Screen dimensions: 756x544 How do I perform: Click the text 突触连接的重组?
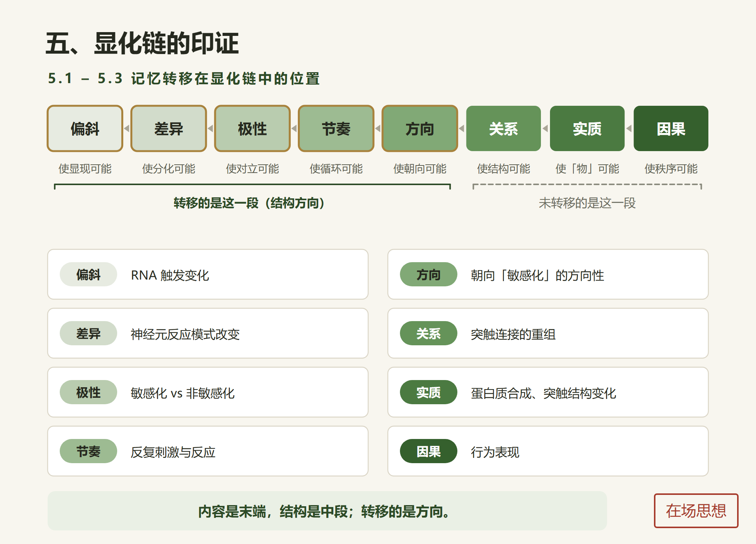click(x=513, y=334)
